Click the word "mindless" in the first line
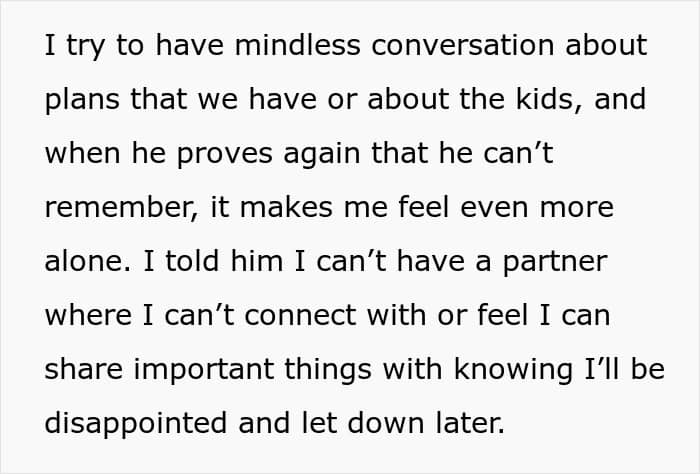700x474 pixels. pyautogui.click(x=297, y=45)
